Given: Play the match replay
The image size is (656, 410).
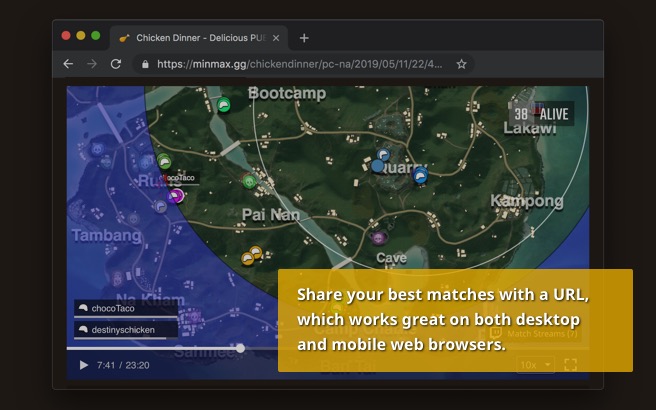Looking at the screenshot, I should [x=84, y=365].
